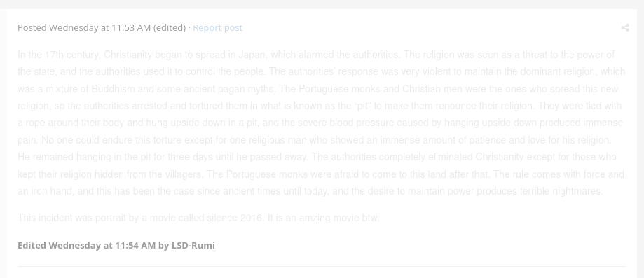644x278 pixels.
Task: Click the Report post link
Action: tap(218, 28)
